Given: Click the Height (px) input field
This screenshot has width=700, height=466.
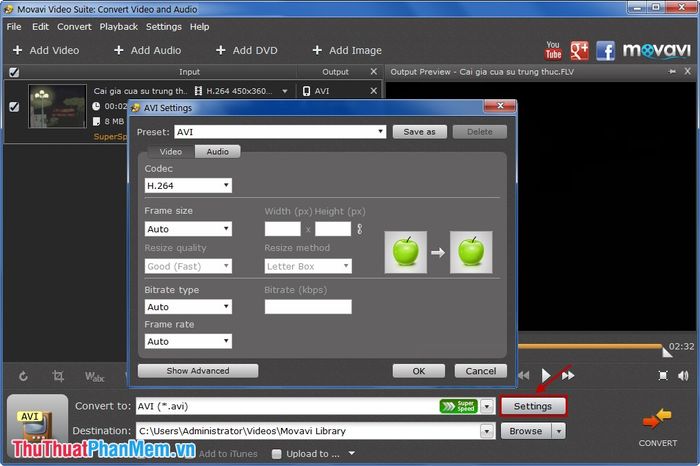Looking at the screenshot, I should (333, 229).
